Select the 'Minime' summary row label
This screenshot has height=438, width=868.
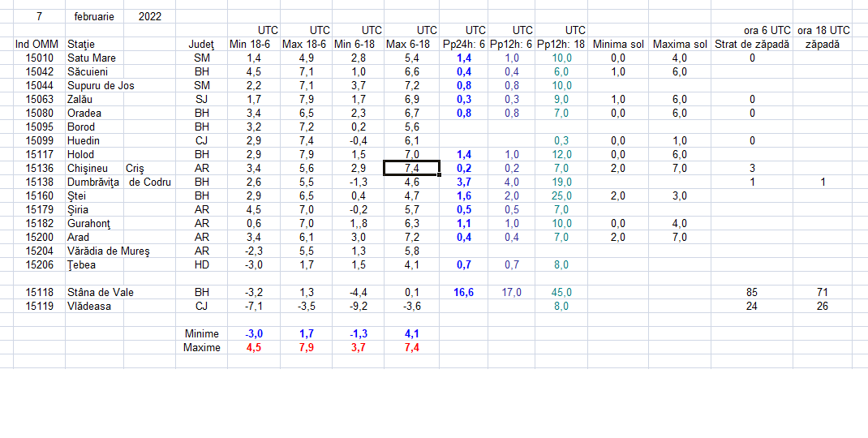[x=201, y=334]
